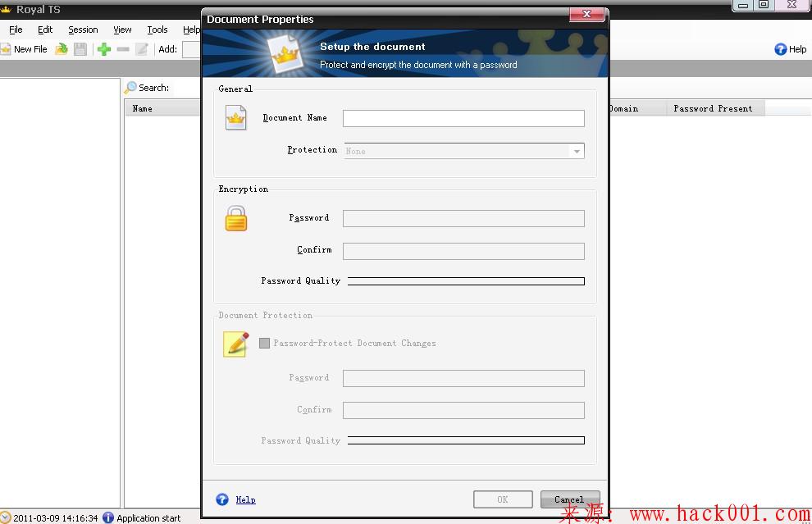Open the Tools menu
Screen dimensions: 812x524
(157, 30)
